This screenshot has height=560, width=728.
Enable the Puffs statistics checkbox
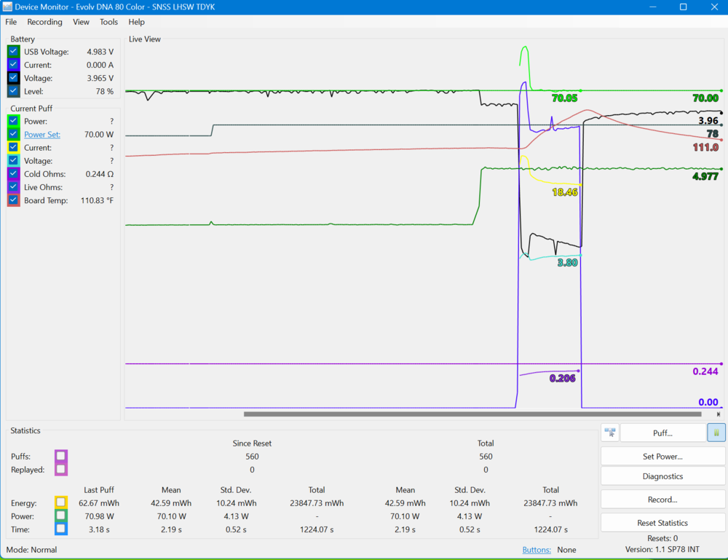[61, 456]
